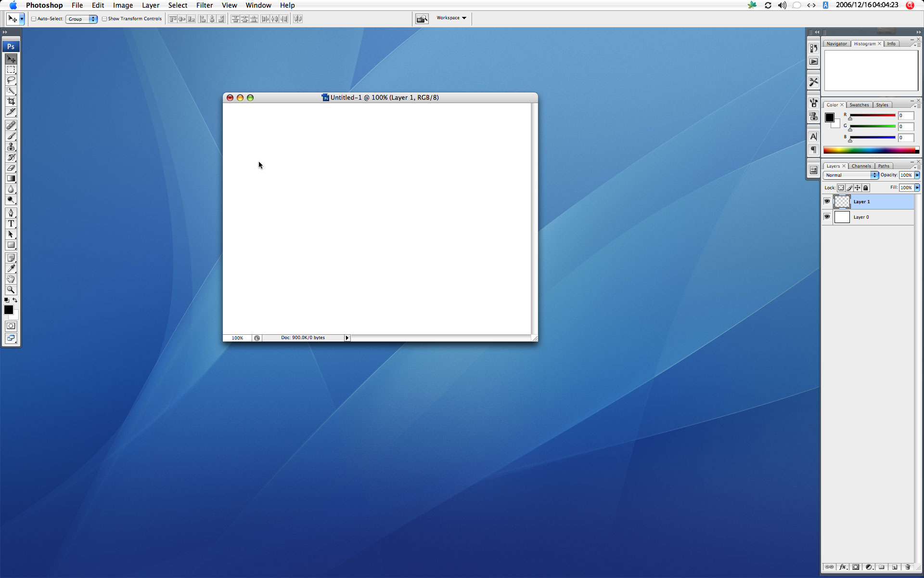The width and height of the screenshot is (924, 578).
Task: Select the Rectangular Marquee tool
Action: 11,70
